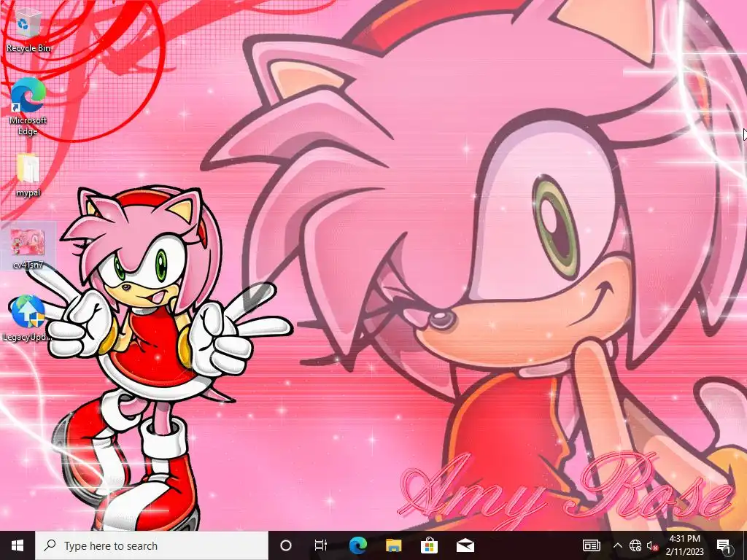
Task: Select the Microsoft Edge desktop shortcut
Action: click(28, 106)
